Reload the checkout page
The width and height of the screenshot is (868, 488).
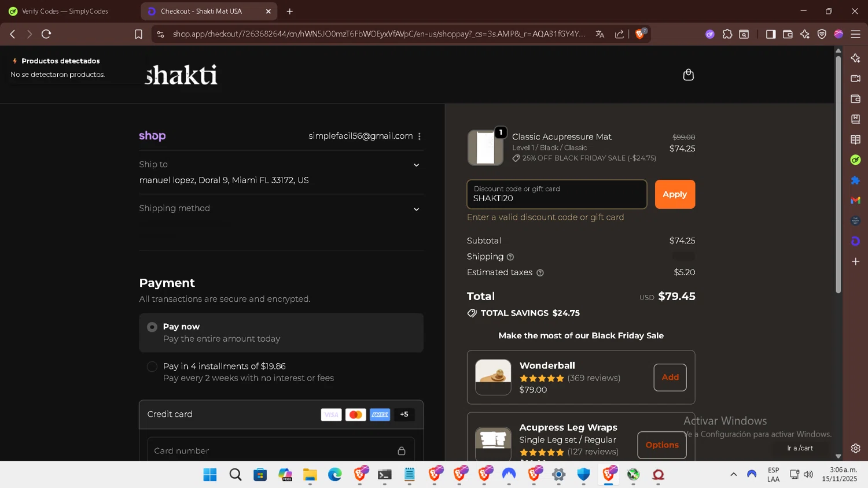tap(46, 34)
